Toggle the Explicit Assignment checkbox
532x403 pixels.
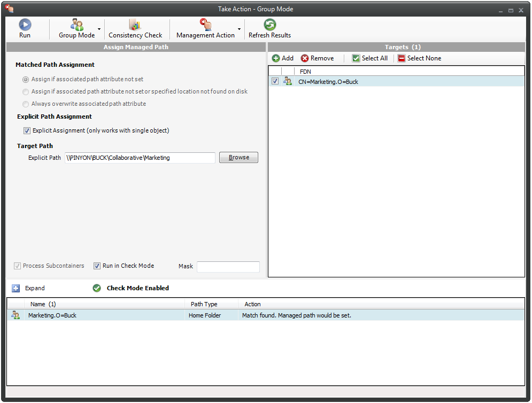[x=27, y=130]
